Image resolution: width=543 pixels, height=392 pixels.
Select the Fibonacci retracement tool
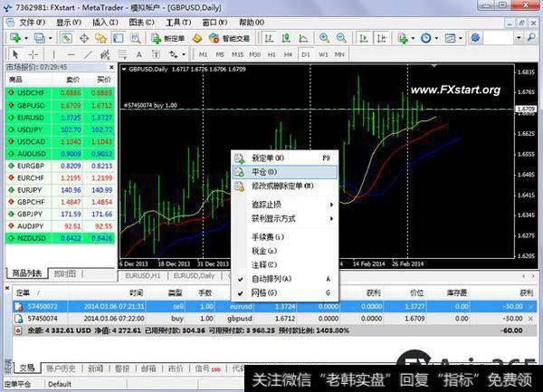[x=122, y=54]
